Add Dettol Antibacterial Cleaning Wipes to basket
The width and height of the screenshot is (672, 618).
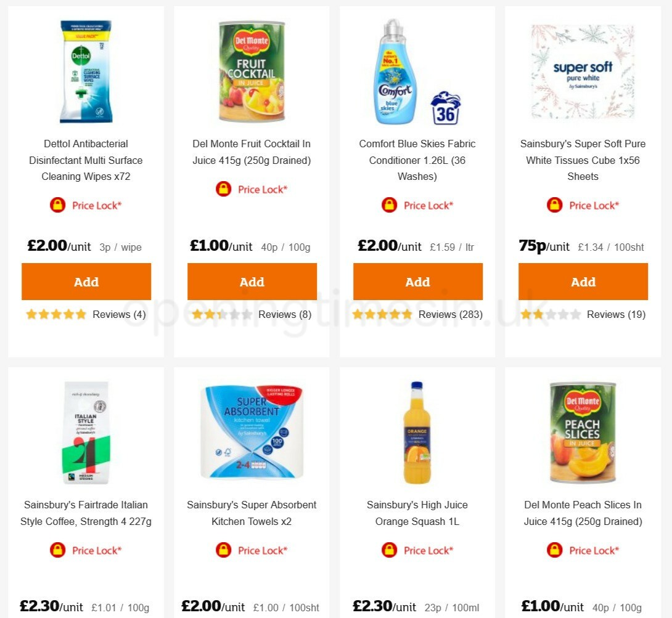86,282
